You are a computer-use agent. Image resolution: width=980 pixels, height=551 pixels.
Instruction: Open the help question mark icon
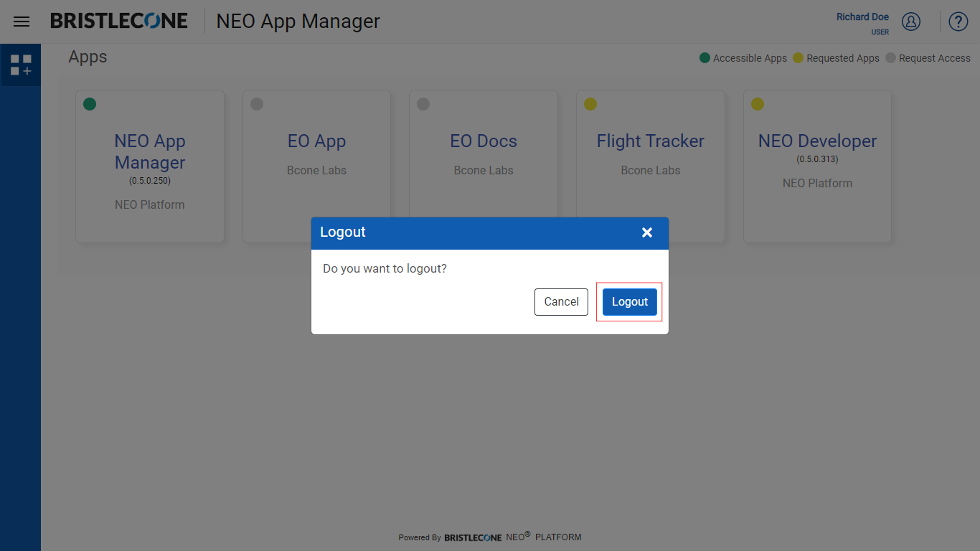pos(958,22)
